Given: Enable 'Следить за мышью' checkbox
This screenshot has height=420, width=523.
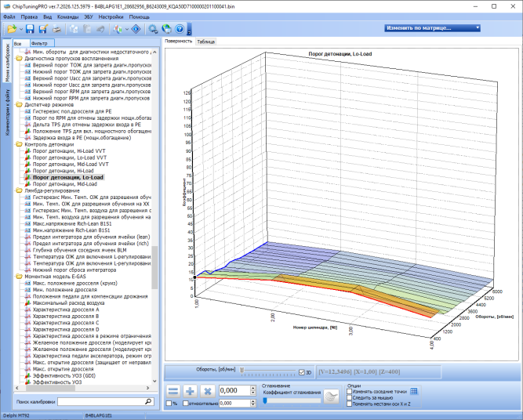Looking at the screenshot, I should click(x=350, y=397).
